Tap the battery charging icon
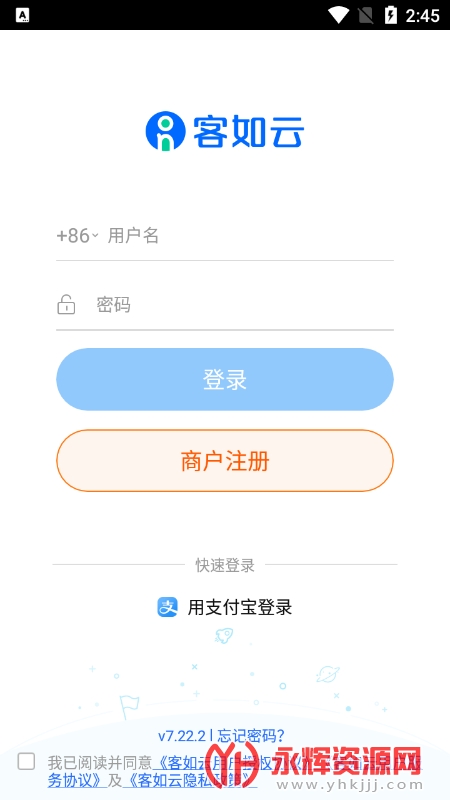This screenshot has height=800, width=450. tap(390, 15)
